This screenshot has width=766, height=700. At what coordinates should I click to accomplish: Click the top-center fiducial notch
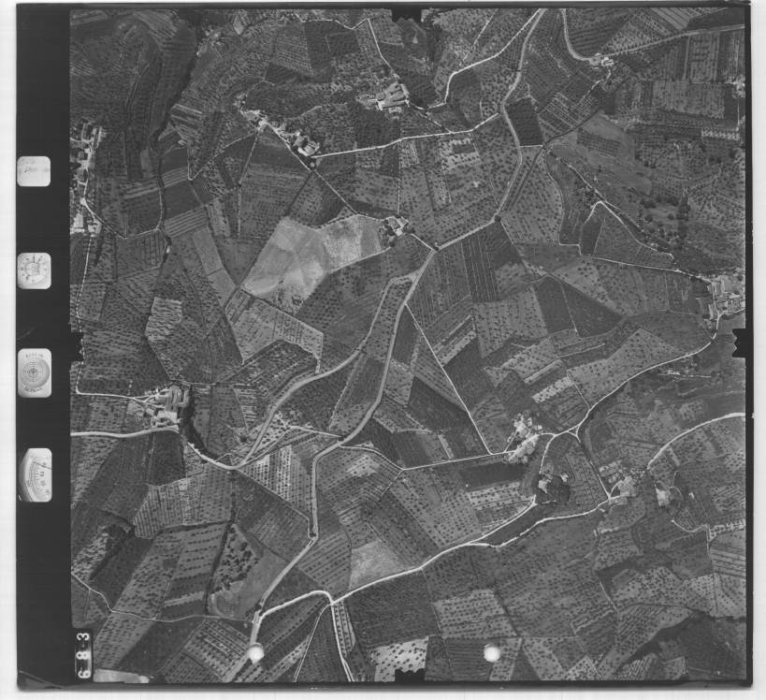coord(407,13)
